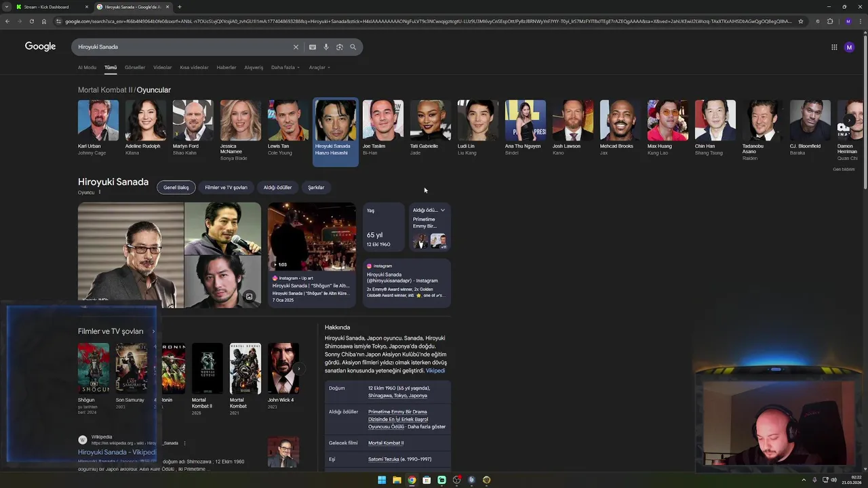Image resolution: width=868 pixels, height=488 pixels.
Task: Switch to the AI Modu tab
Action: pos(87,67)
